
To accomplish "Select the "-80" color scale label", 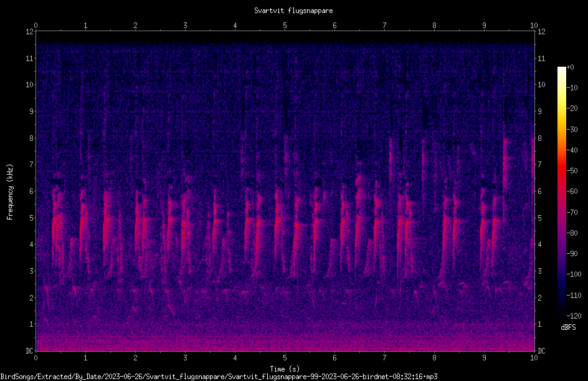I will click(x=572, y=233).
